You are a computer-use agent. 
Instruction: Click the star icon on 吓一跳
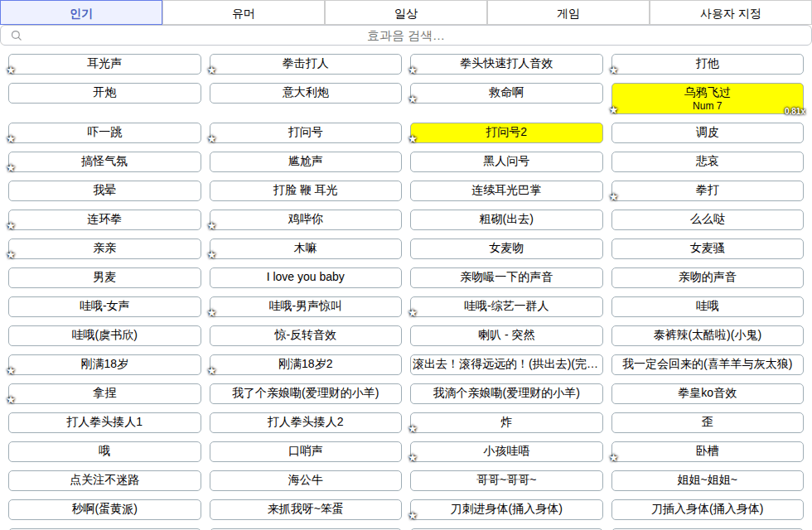11,139
